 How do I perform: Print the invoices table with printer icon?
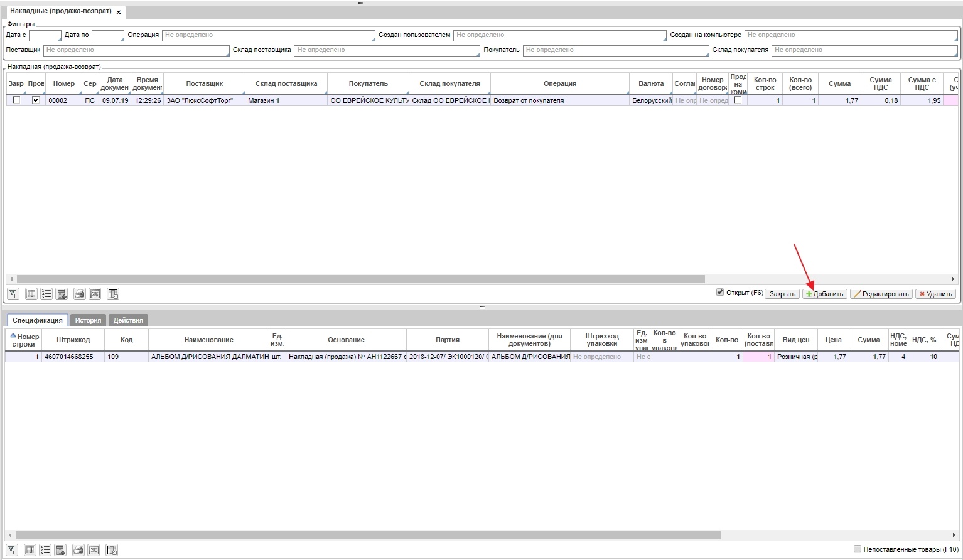79,294
